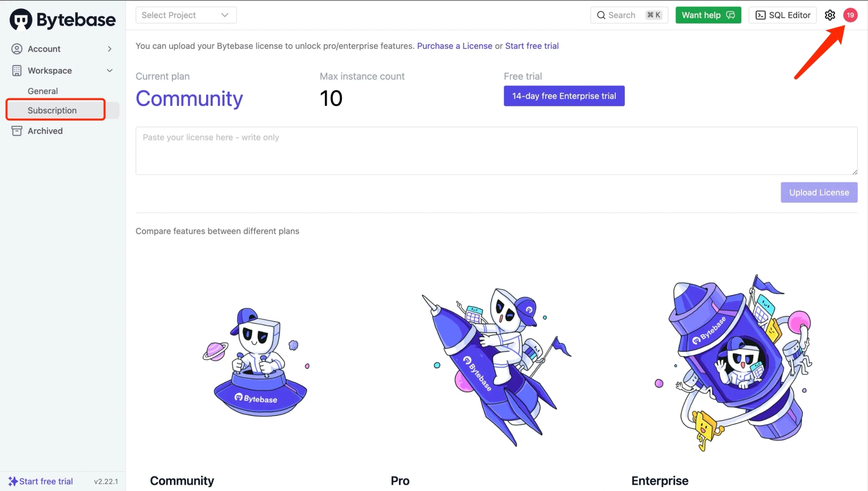Image resolution: width=868 pixels, height=491 pixels.
Task: Click the SQL Editor terminal icon
Action: tap(761, 15)
